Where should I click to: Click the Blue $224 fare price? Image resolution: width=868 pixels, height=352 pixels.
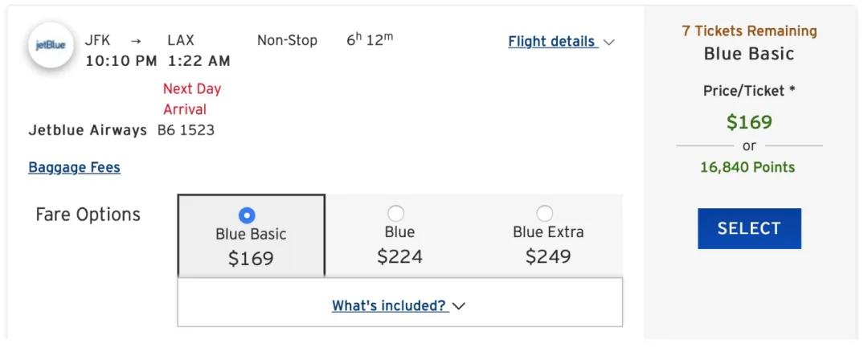[399, 257]
